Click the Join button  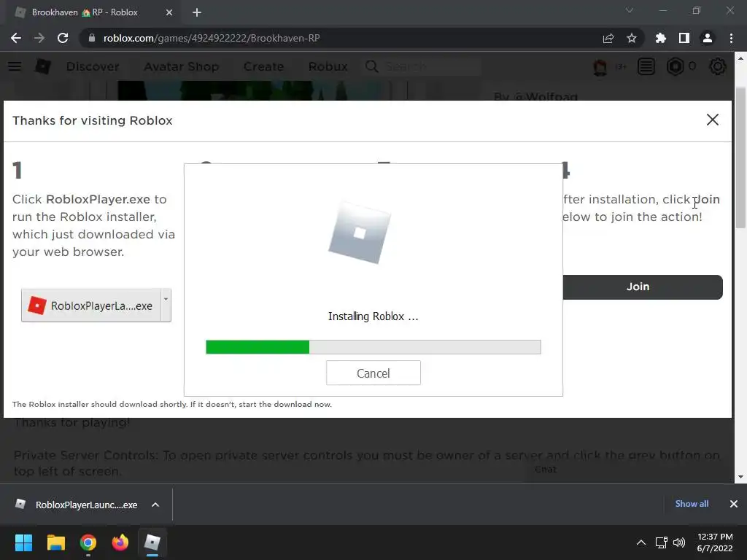(642, 287)
